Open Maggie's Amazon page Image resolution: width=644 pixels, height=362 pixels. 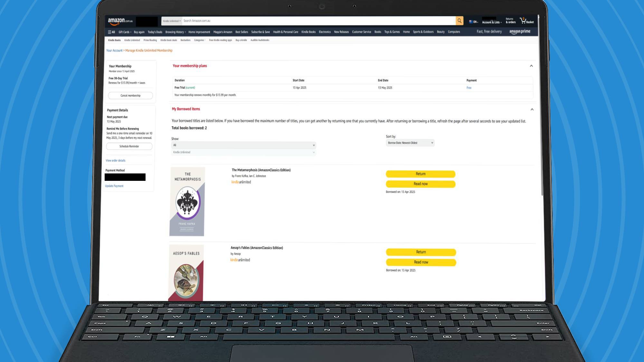[x=223, y=32]
